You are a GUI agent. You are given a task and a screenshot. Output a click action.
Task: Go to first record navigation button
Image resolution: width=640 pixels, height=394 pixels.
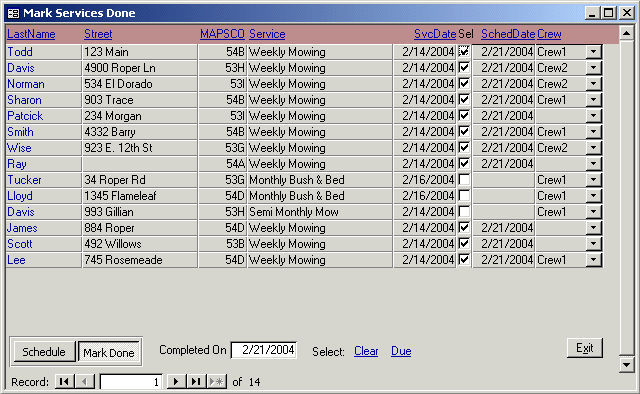64,381
